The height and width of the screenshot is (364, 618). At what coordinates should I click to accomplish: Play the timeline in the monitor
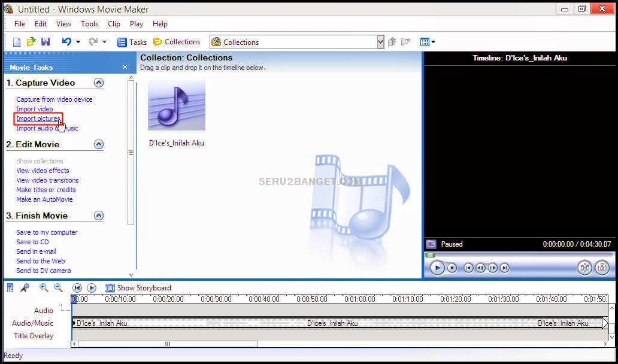click(437, 268)
